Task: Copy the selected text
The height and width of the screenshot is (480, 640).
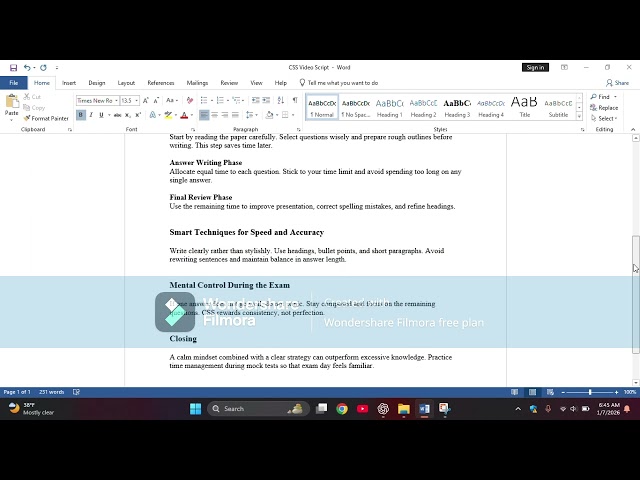Action: pyautogui.click(x=34, y=108)
